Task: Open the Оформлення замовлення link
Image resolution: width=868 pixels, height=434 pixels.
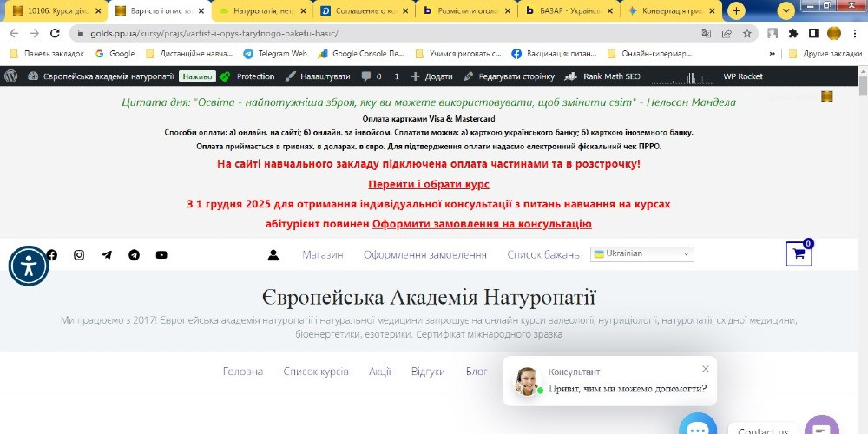Action: click(425, 254)
